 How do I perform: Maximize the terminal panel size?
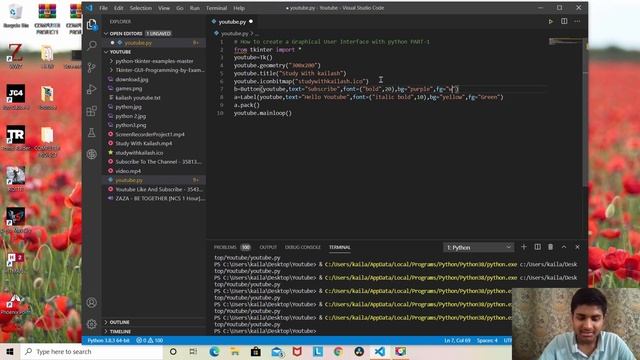point(564,247)
